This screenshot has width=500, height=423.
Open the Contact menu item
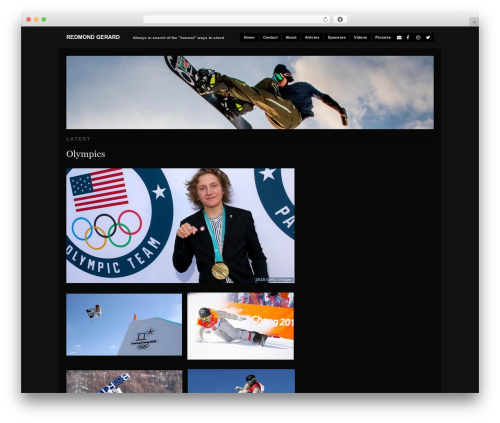(270, 38)
